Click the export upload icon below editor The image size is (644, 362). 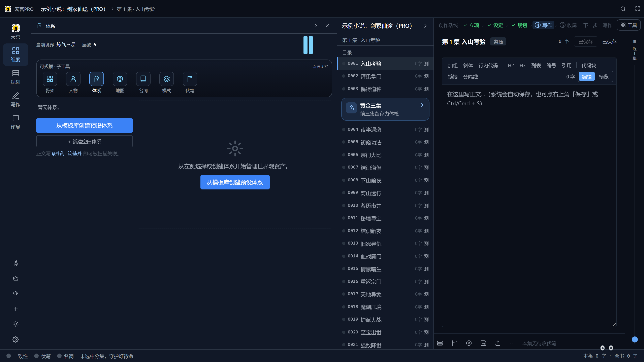click(x=498, y=343)
